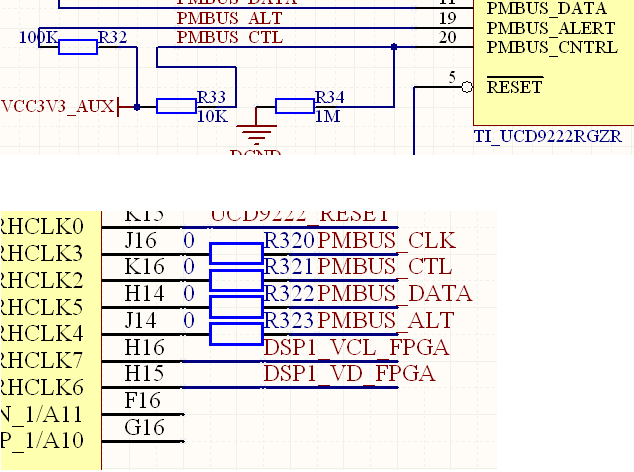
Task: Click the PMBUS_DATA pin name on the UCD9222
Action: [546, 8]
